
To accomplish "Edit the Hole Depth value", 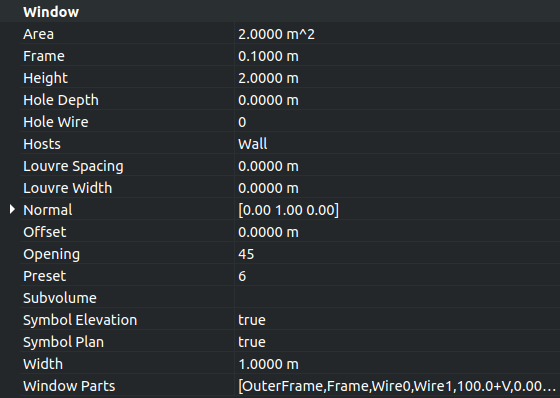I will (397, 100).
